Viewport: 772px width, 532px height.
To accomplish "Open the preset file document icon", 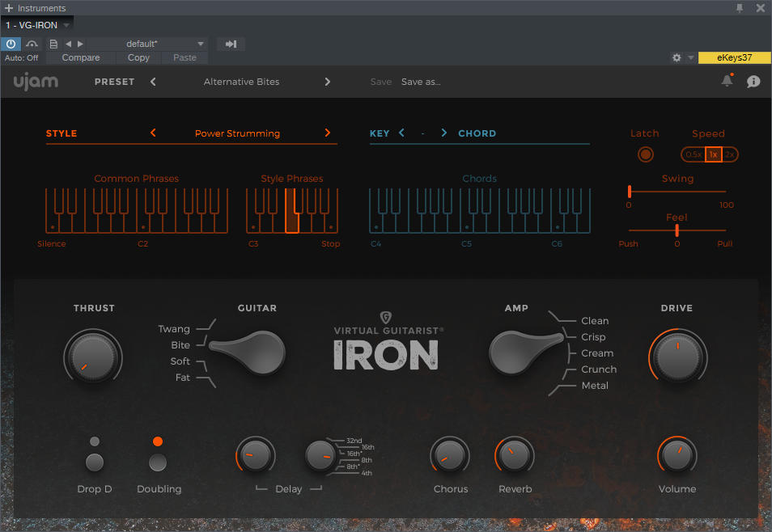I will [53, 44].
